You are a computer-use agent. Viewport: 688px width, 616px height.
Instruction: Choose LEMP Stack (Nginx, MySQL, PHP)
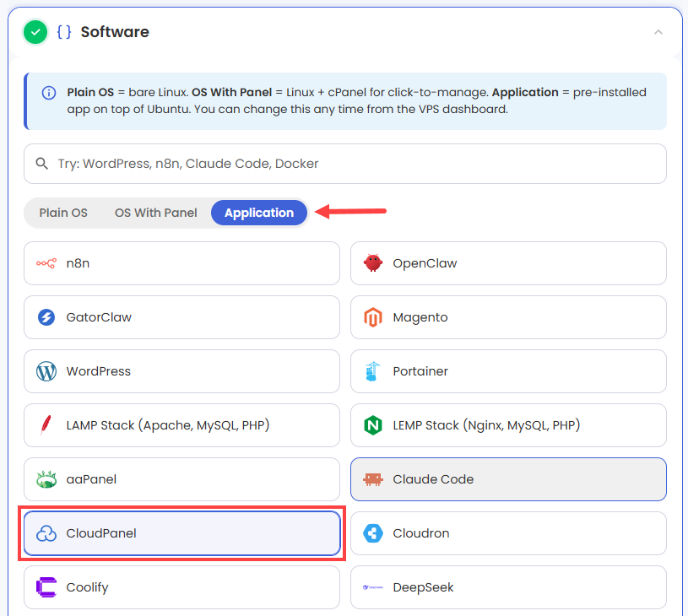click(508, 425)
